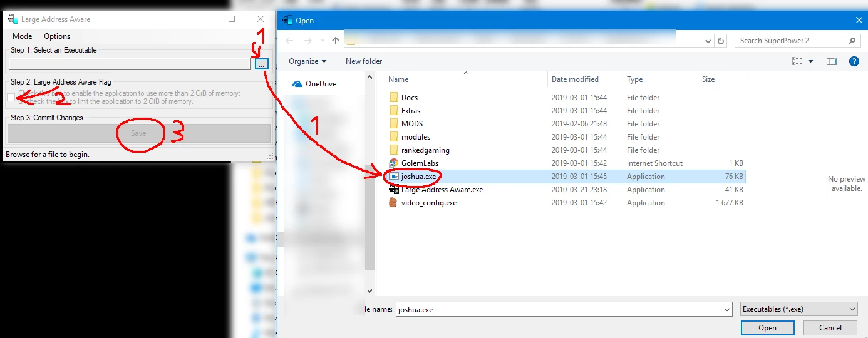Toggle the preview pane icon
The width and height of the screenshot is (868, 338).
[x=832, y=61]
